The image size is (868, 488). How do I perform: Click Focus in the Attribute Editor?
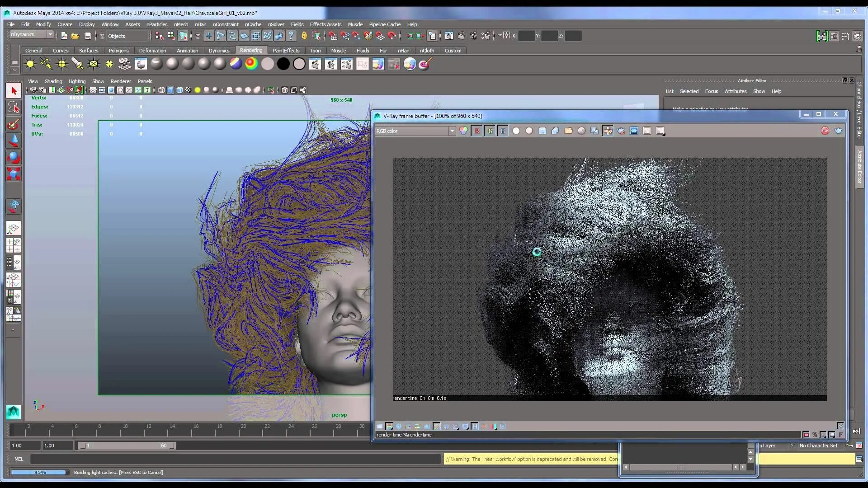(711, 91)
